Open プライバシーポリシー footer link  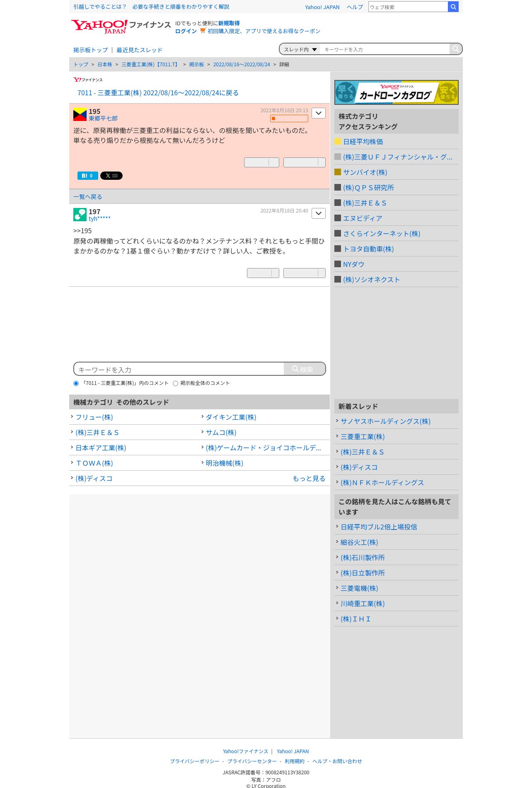pyautogui.click(x=195, y=761)
